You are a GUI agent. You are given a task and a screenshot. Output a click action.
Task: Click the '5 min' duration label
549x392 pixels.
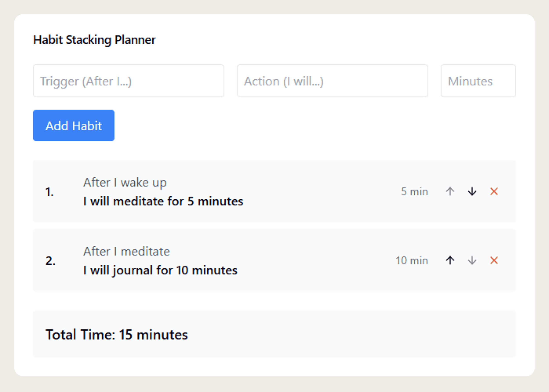click(414, 191)
